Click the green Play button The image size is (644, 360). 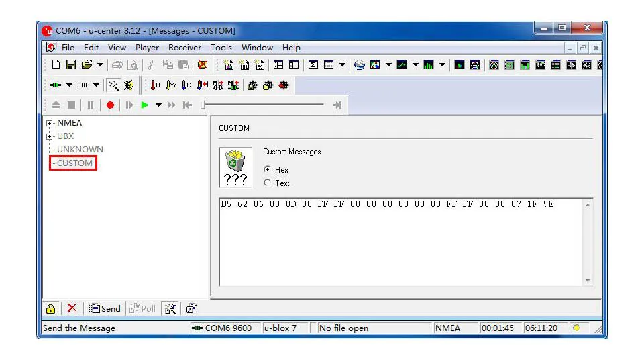tap(144, 105)
